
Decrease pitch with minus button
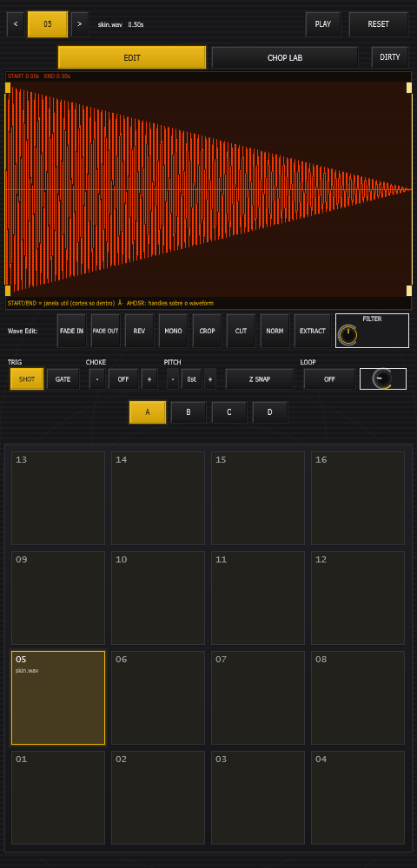[173, 379]
